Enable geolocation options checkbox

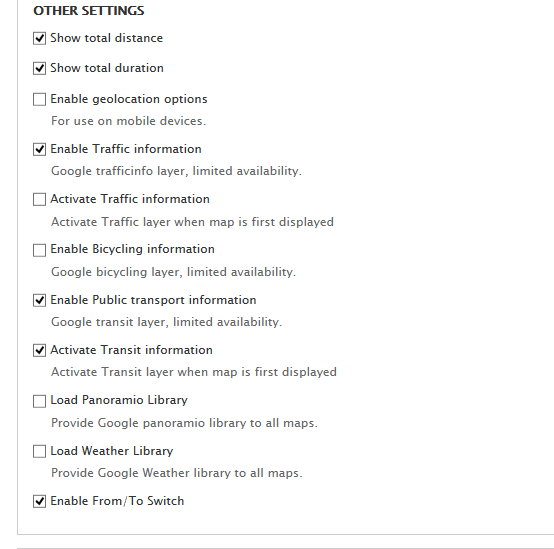tap(39, 99)
